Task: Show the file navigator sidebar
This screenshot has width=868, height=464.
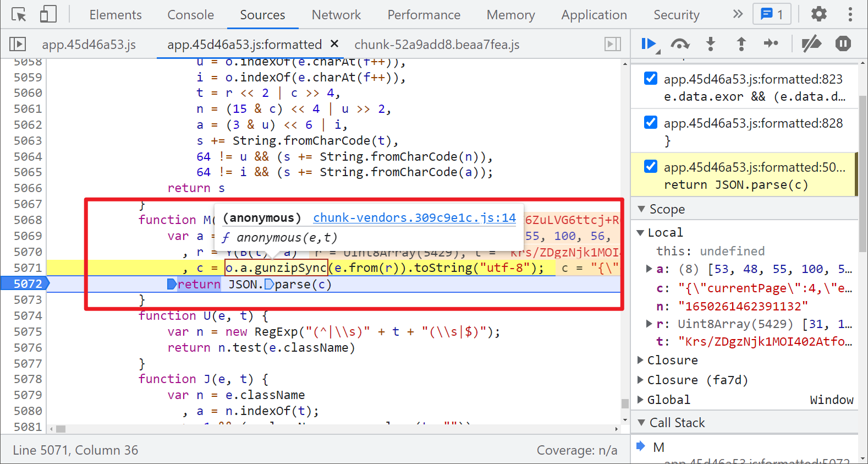Action: point(18,44)
